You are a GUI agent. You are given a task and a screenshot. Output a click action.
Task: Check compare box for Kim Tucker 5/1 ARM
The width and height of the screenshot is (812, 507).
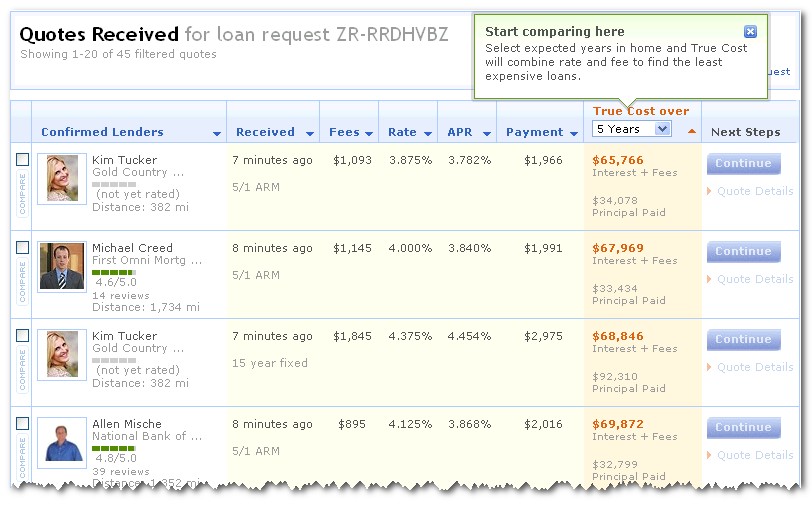click(22, 160)
